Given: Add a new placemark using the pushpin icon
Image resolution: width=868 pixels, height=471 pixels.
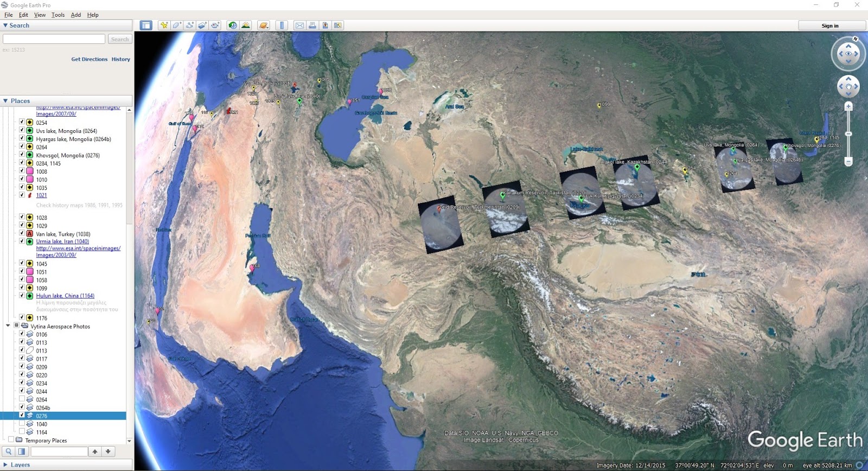Looking at the screenshot, I should click(164, 25).
